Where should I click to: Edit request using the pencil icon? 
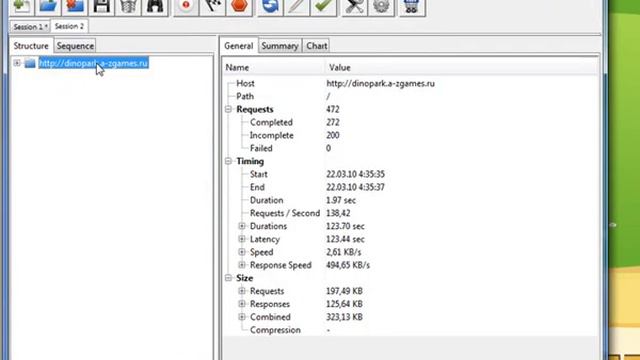coord(297,6)
